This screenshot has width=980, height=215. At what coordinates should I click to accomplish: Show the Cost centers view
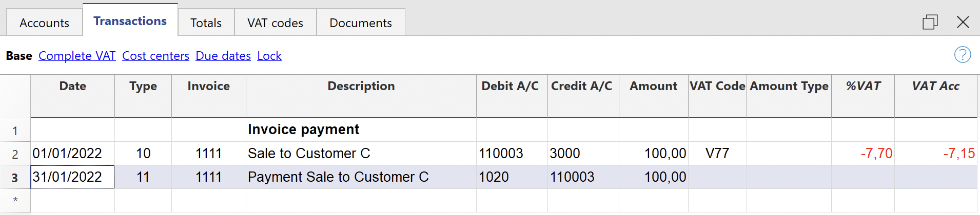(x=155, y=56)
